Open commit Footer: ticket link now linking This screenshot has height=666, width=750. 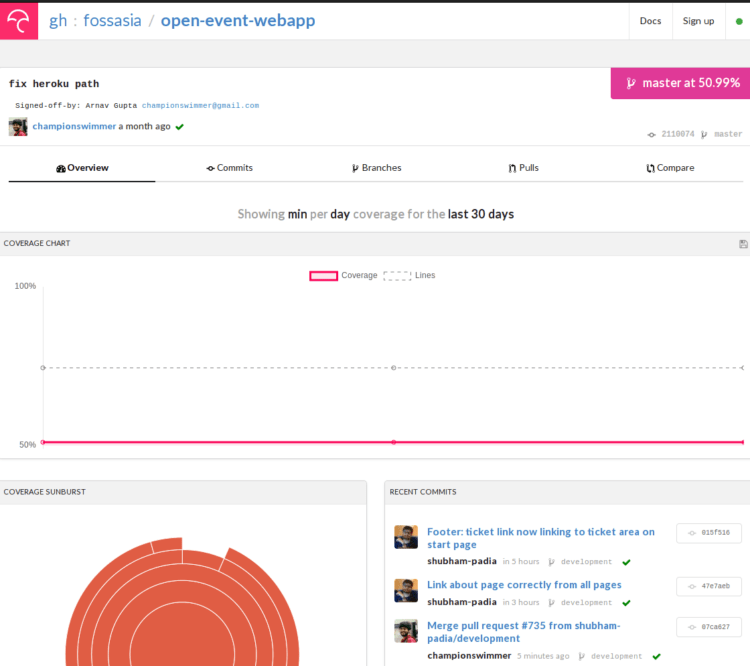coord(540,538)
